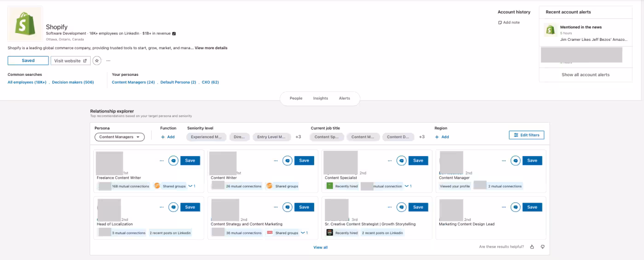Image resolution: width=644 pixels, height=260 pixels.
Task: Open more options for Content Specialist
Action: click(x=390, y=161)
